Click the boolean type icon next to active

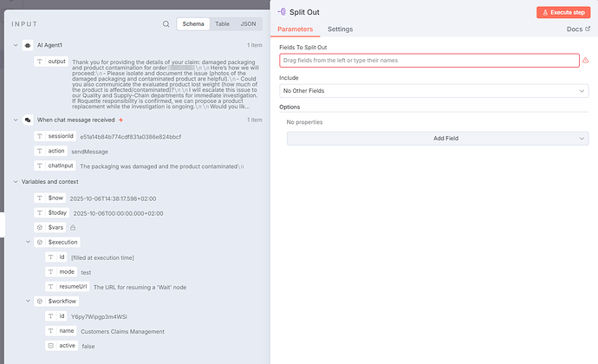(x=51, y=345)
